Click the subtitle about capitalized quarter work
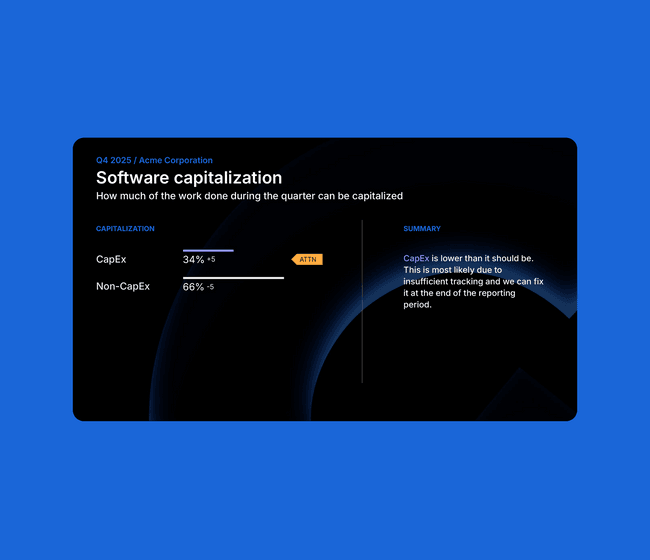Screen dimensions: 650x560 [x=249, y=196]
